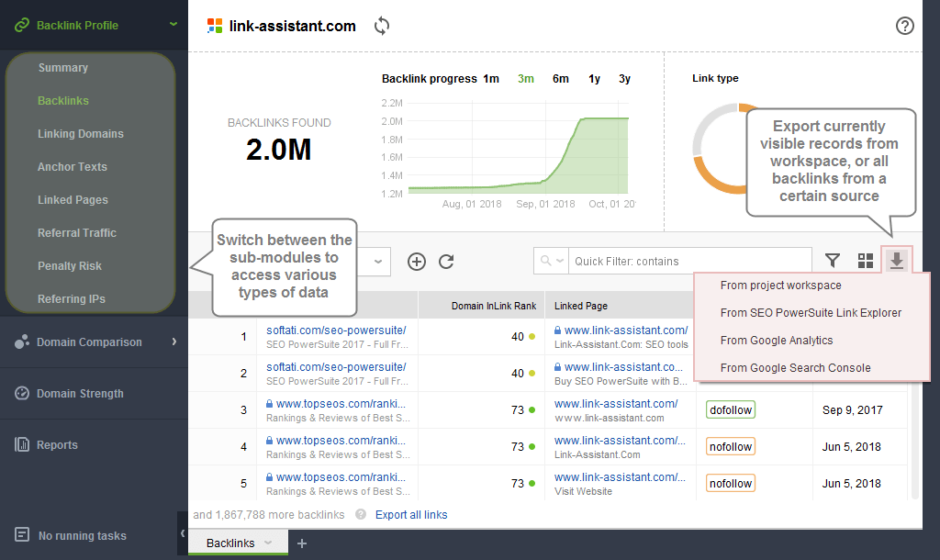Set backlink progress range to 6m
The height and width of the screenshot is (560, 940).
pos(561,79)
